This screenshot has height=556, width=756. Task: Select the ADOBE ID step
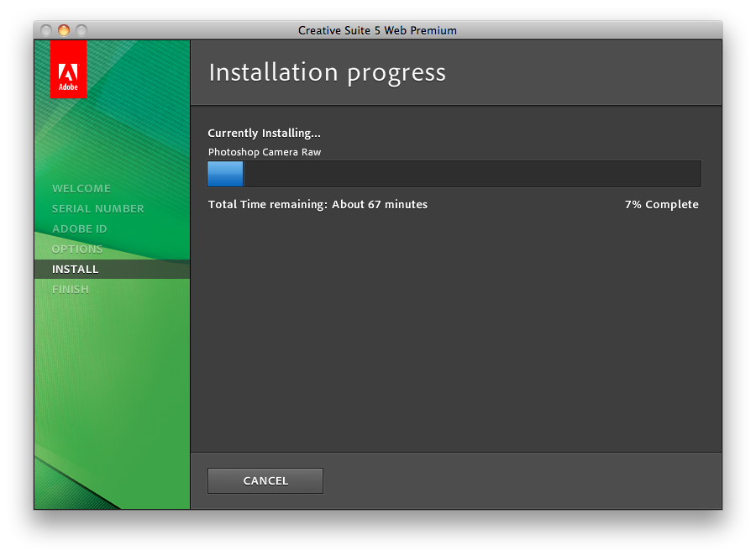(x=80, y=229)
